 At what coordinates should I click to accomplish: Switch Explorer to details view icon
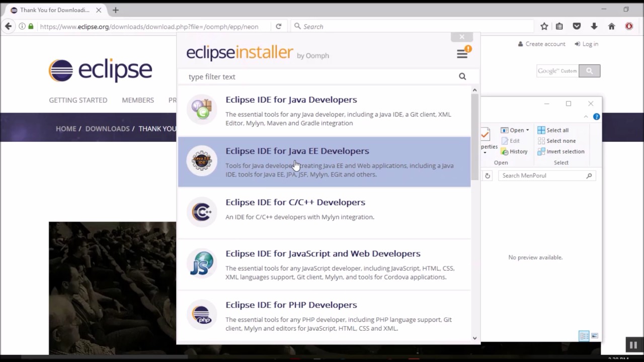tap(584, 336)
